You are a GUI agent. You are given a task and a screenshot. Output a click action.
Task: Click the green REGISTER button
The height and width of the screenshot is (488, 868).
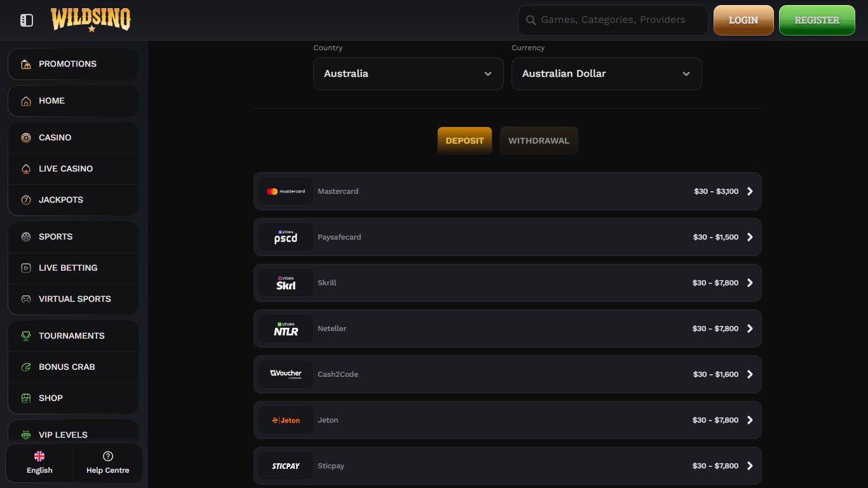pyautogui.click(x=817, y=20)
